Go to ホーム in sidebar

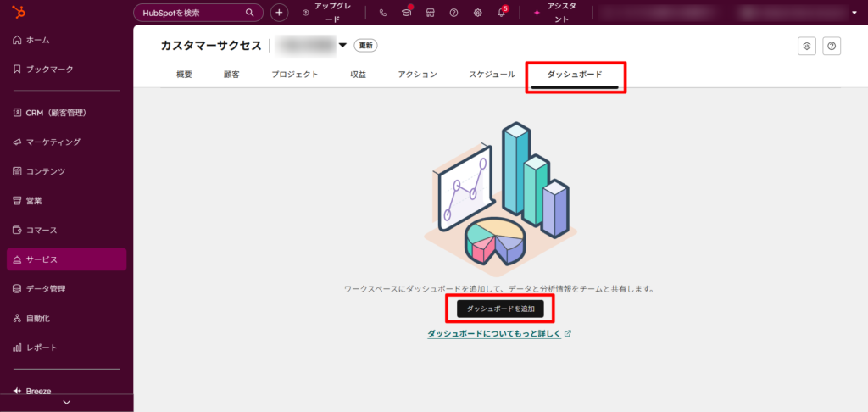click(66, 40)
